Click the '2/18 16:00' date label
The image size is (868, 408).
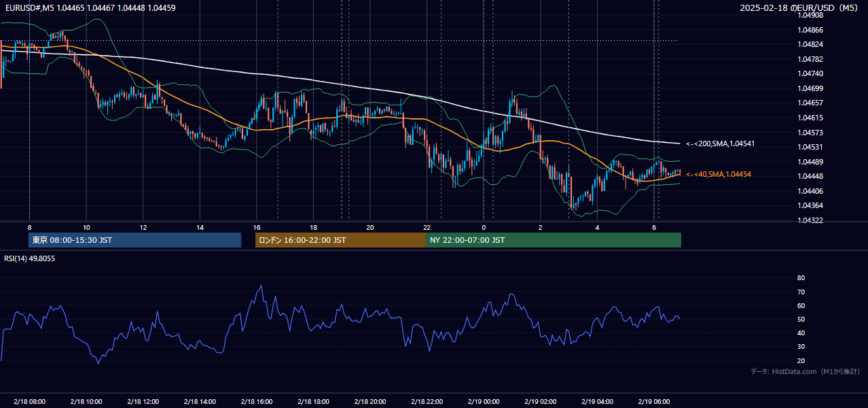click(x=257, y=402)
